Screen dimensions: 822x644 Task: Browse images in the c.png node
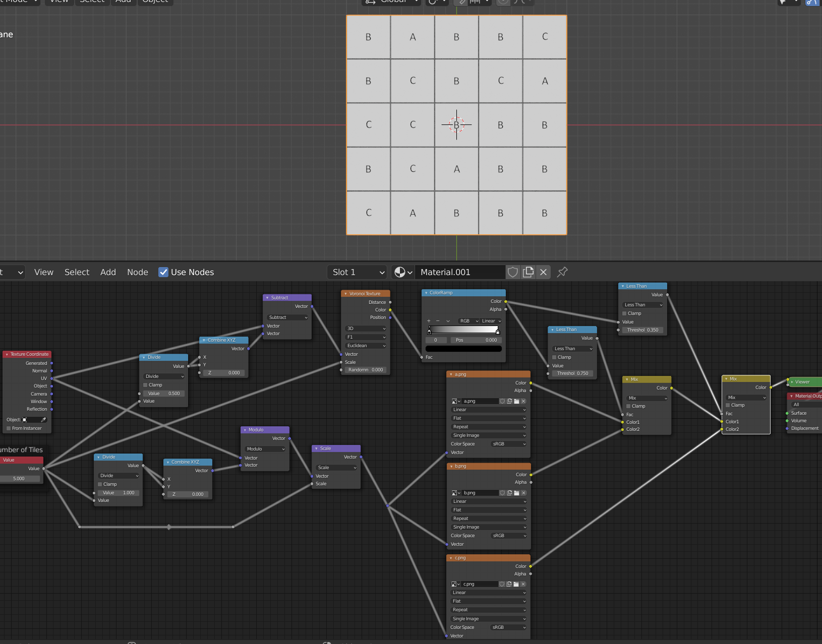click(455, 584)
